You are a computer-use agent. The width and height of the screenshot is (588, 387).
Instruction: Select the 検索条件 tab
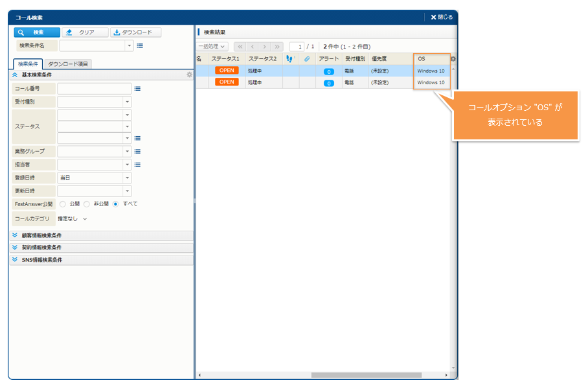tap(28, 64)
